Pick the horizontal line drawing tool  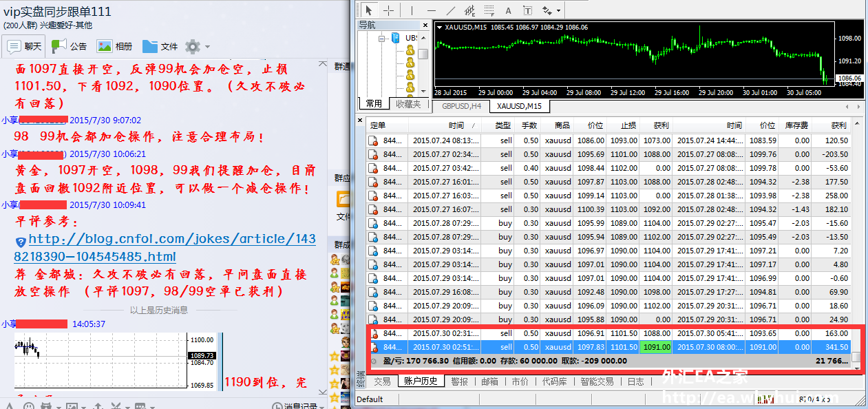[x=432, y=10]
